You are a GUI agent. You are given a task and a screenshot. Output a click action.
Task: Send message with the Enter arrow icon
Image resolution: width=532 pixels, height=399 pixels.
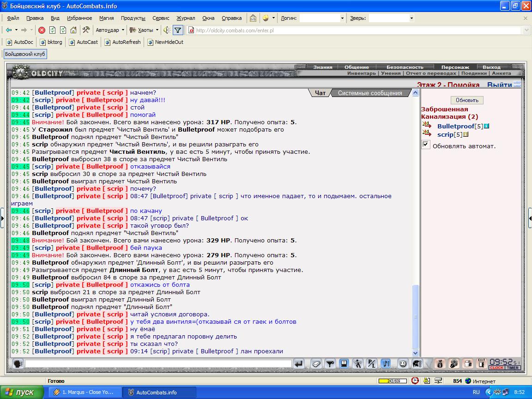pyautogui.click(x=299, y=364)
